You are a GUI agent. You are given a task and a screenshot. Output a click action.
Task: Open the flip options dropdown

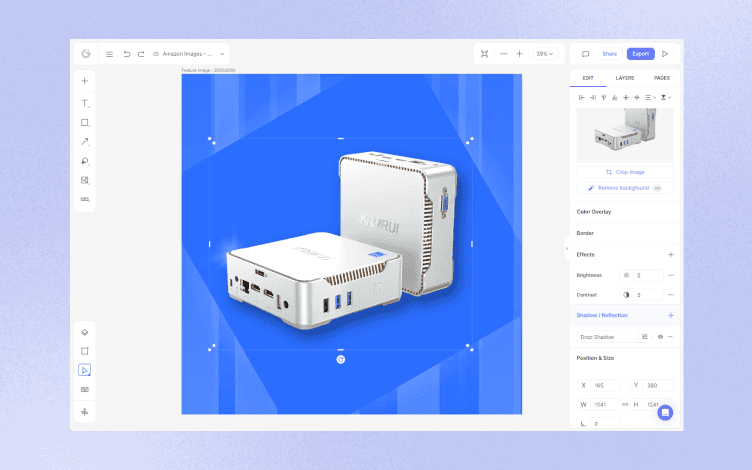666,97
